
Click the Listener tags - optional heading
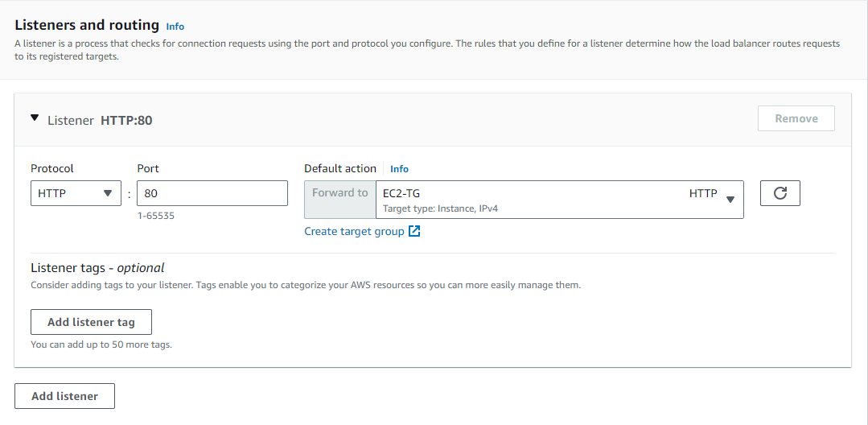coord(97,268)
